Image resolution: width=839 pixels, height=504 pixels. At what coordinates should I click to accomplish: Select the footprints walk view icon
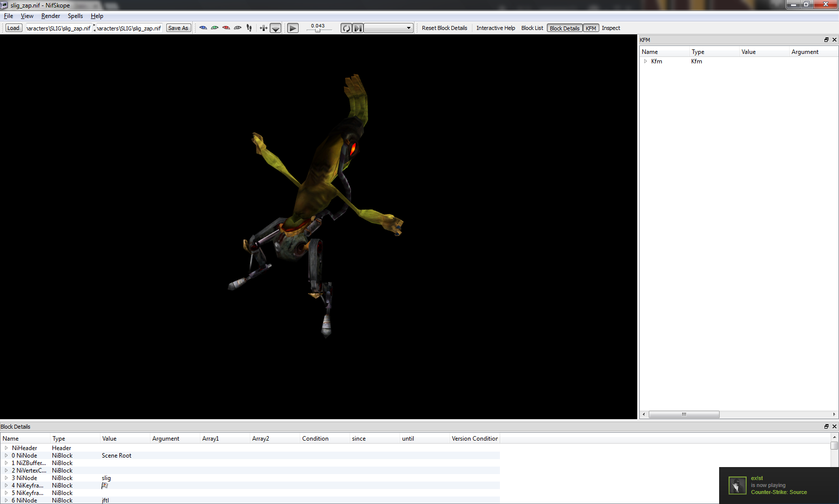(249, 28)
